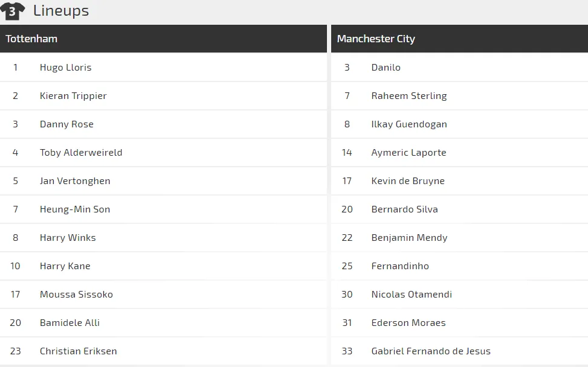Select Fernandinho's row in City lineup
Screen dimensions: 588x367
[x=399, y=266]
